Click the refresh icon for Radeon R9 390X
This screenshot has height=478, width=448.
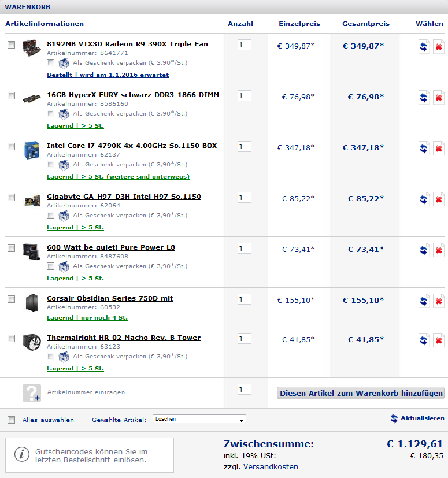pyautogui.click(x=424, y=47)
